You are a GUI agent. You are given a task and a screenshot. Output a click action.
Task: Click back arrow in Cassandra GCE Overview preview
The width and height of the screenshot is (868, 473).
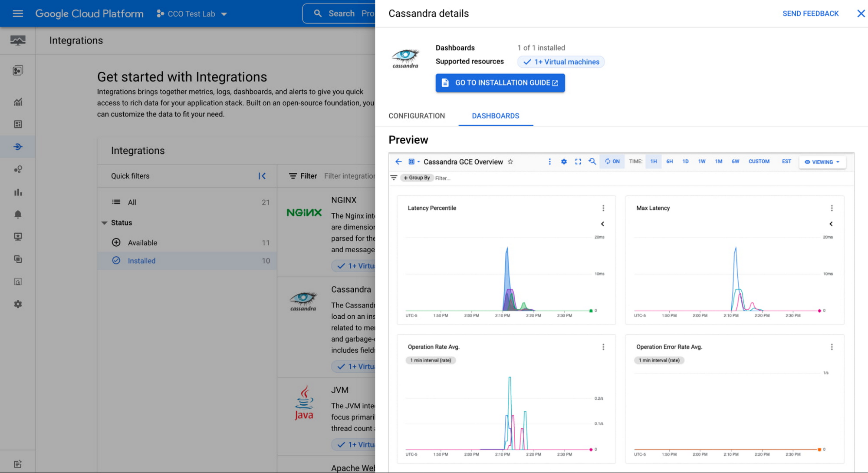pyautogui.click(x=398, y=162)
